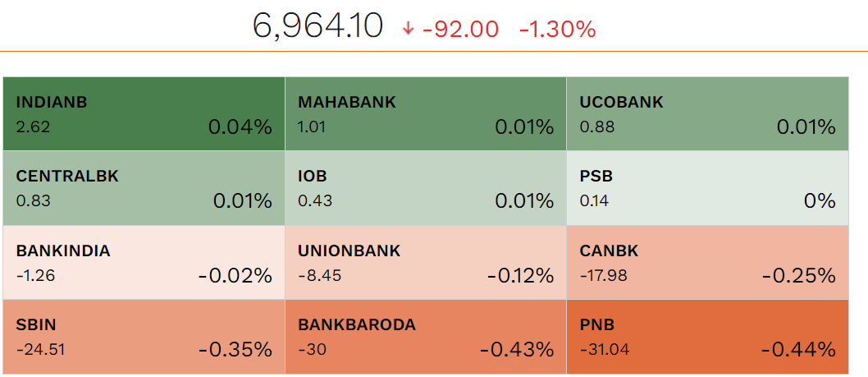
Task: Click the INDIANB heatmap tile
Action: (144, 114)
